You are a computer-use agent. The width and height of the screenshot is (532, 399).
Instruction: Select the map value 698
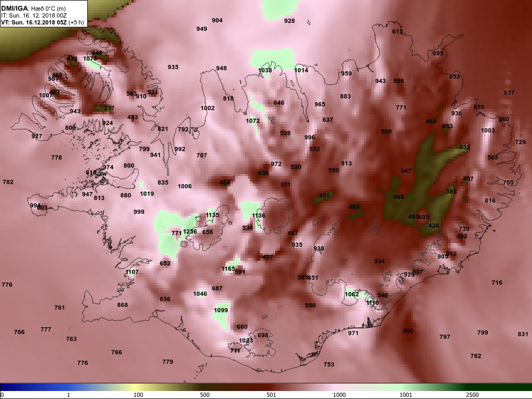263,335
